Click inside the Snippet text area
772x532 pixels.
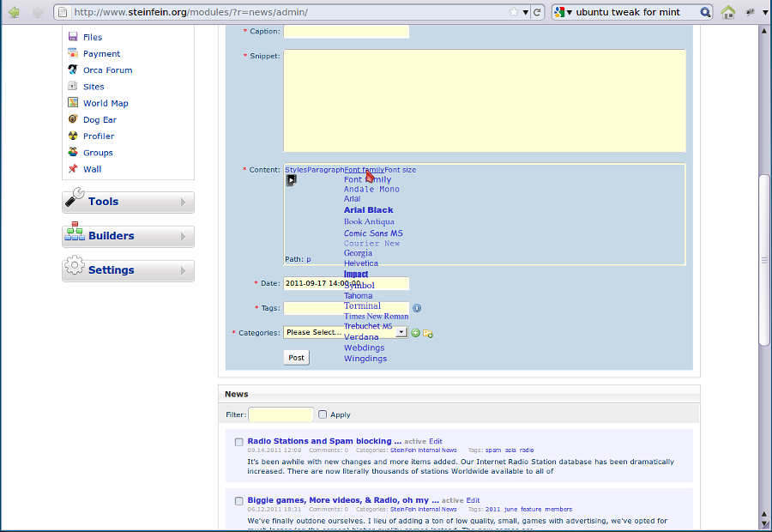pos(484,100)
